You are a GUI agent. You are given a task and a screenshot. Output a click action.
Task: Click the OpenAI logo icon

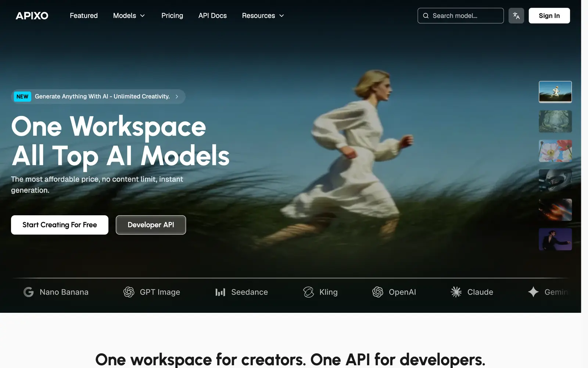377,292
